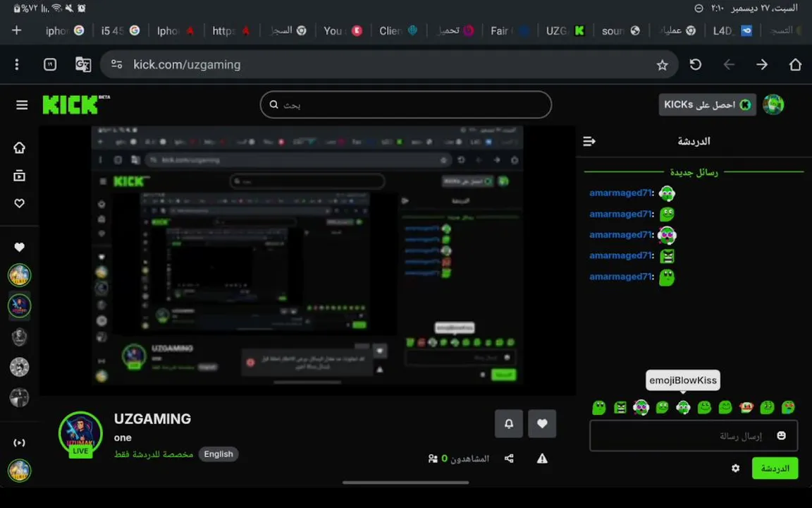Insert the red-capped quick emote
Image resolution: width=812 pixels, height=508 pixels.
pyautogui.click(x=746, y=407)
